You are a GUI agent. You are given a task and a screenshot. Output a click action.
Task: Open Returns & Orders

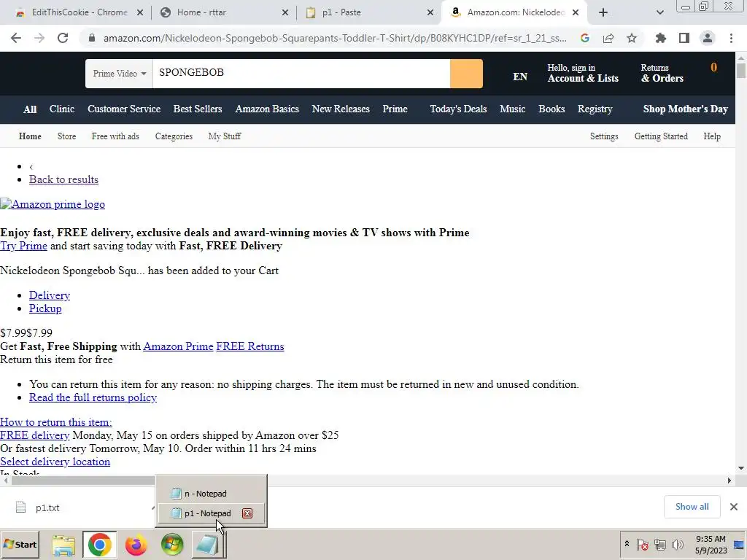[662, 74]
